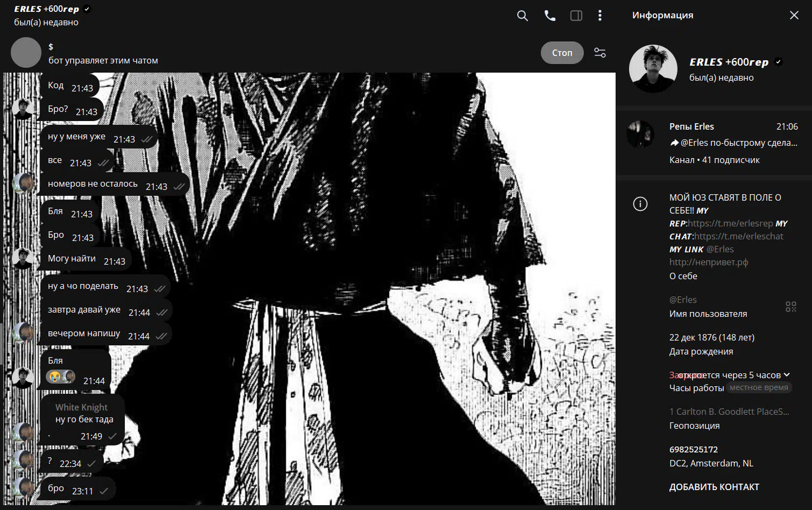Click the forward arrow in channel preview

coord(674,143)
